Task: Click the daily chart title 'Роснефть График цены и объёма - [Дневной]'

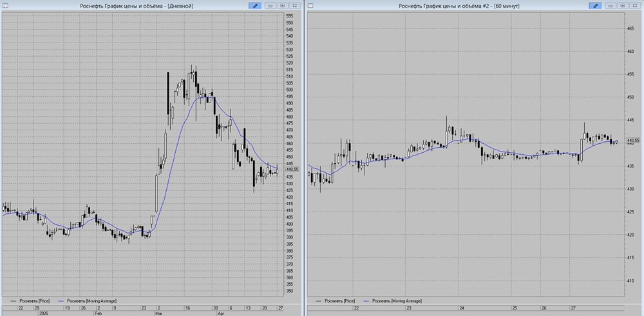Action: 138,6
